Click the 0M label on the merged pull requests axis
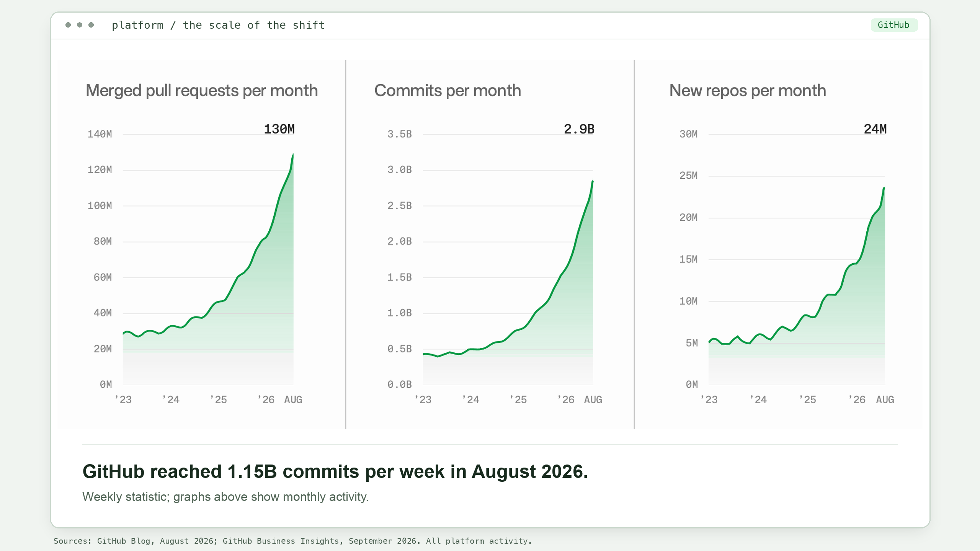Image resolution: width=980 pixels, height=551 pixels. tap(106, 385)
